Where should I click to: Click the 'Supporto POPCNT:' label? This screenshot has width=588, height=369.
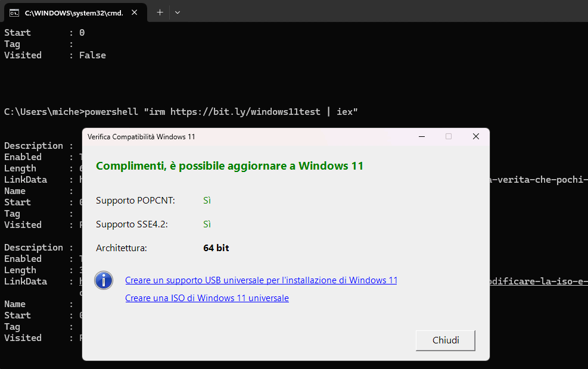pos(135,201)
